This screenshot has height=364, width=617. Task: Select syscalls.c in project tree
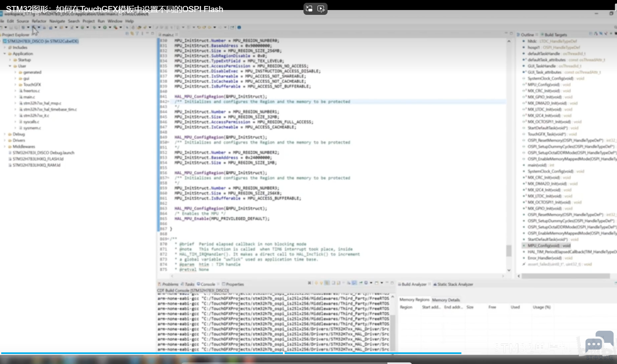[31, 122]
